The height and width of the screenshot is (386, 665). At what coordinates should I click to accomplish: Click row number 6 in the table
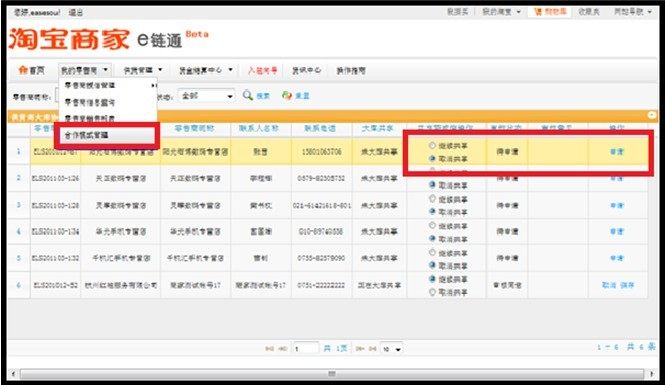point(18,285)
